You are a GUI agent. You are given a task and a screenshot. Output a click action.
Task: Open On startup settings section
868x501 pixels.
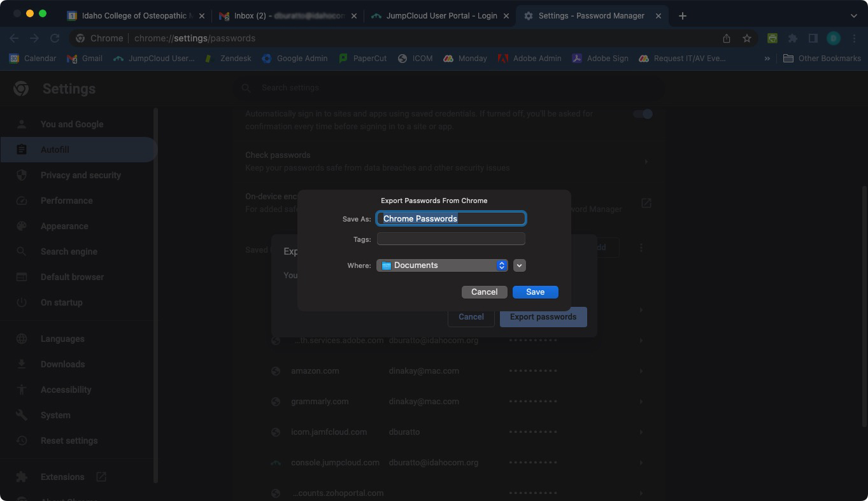[x=61, y=302]
